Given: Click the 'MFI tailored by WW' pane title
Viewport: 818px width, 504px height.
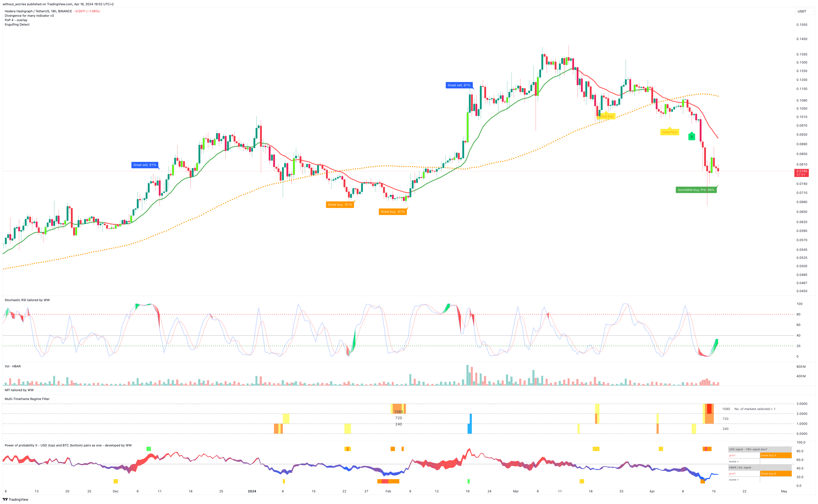Looking at the screenshot, I should [x=19, y=390].
